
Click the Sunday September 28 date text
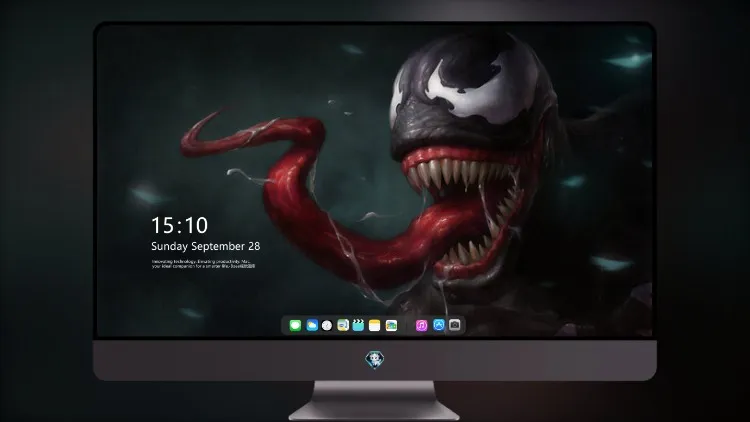206,246
